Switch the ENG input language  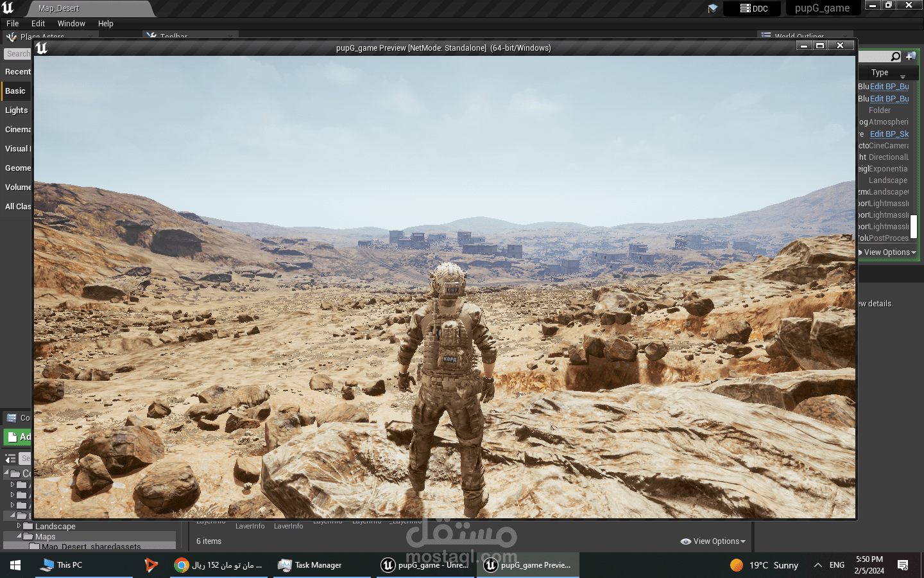(837, 565)
